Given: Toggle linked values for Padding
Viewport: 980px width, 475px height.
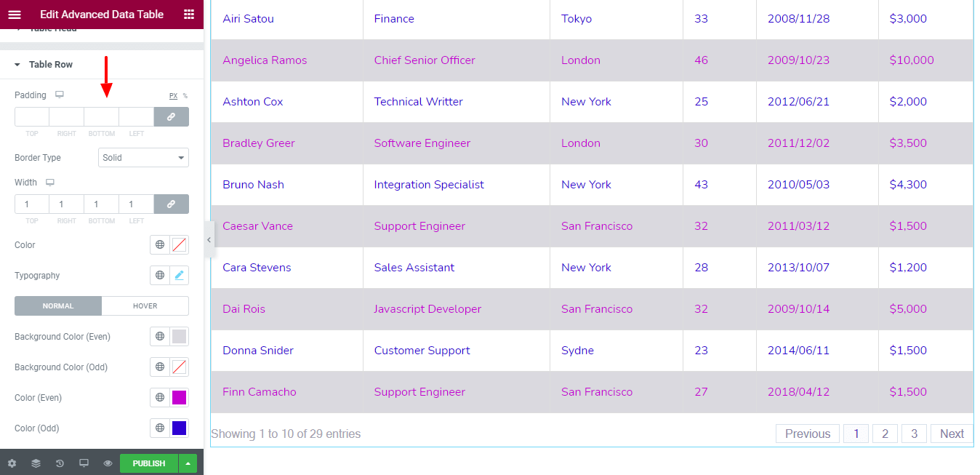Looking at the screenshot, I should coord(171,117).
